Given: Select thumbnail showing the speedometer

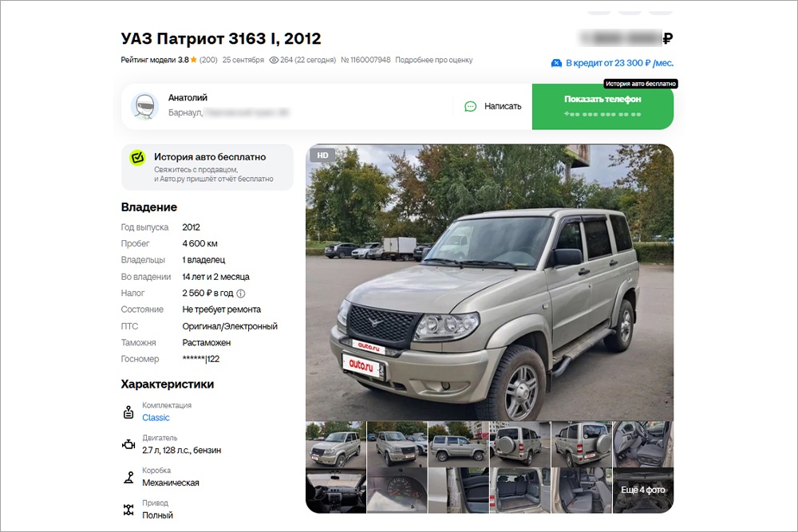Looking at the screenshot, I should (x=397, y=491).
